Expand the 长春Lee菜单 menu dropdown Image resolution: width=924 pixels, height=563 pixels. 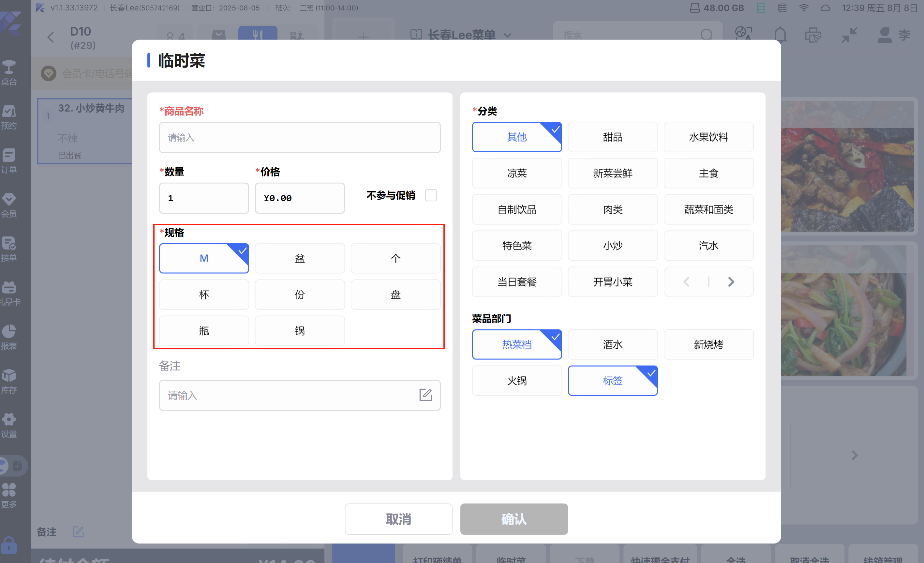point(507,35)
